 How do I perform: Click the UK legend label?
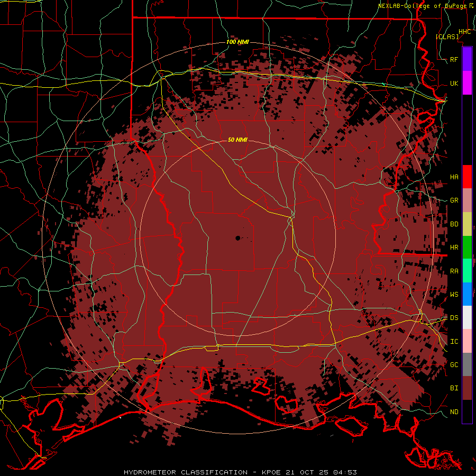454,83
